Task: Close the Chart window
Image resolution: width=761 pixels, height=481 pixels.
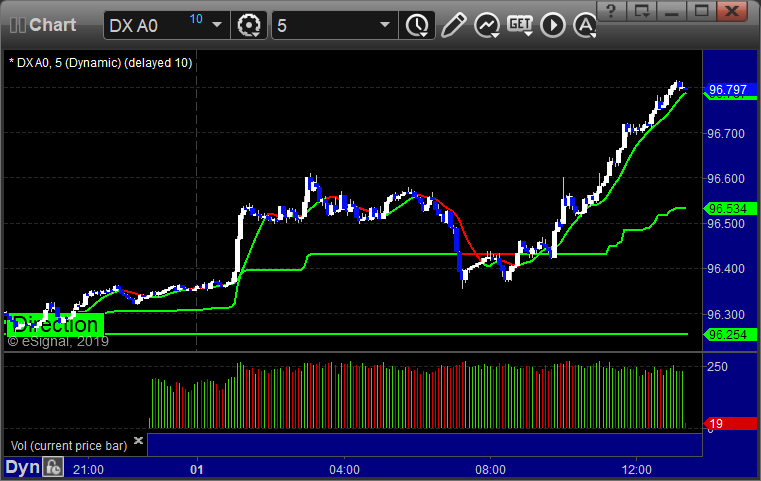Action: point(732,11)
